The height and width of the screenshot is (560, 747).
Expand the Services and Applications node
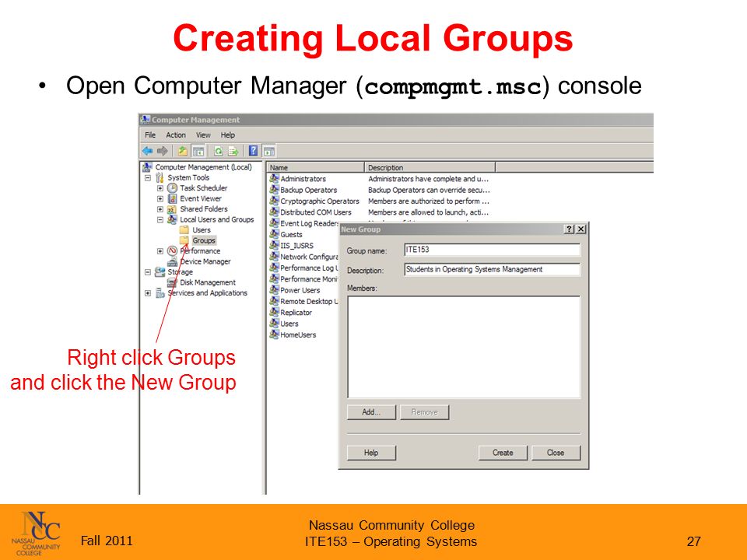[x=148, y=293]
